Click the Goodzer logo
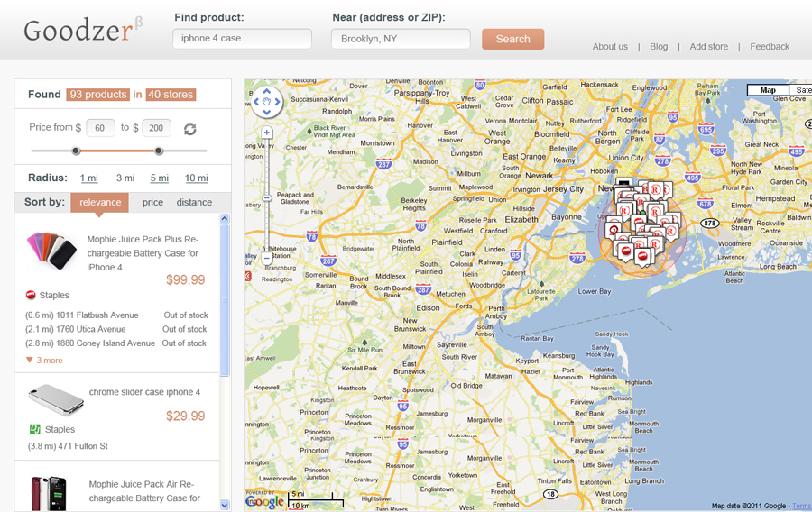The height and width of the screenshot is (512, 812). (83, 29)
